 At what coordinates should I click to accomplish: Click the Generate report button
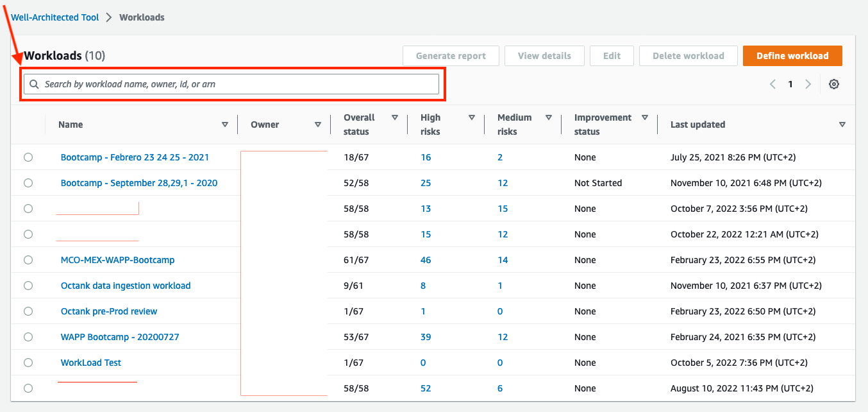pyautogui.click(x=451, y=56)
